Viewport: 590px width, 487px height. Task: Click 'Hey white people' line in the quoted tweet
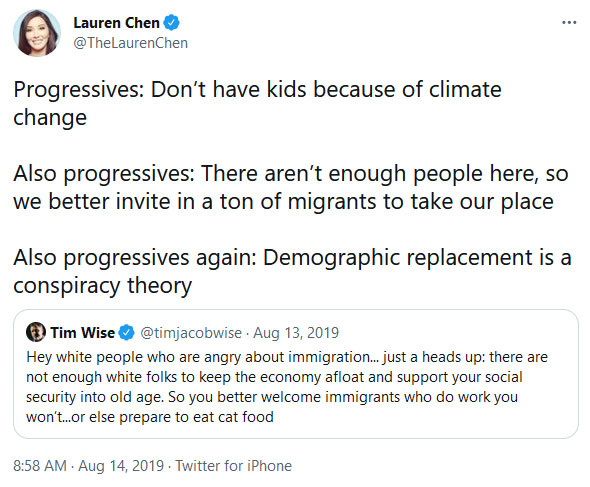[x=287, y=357]
